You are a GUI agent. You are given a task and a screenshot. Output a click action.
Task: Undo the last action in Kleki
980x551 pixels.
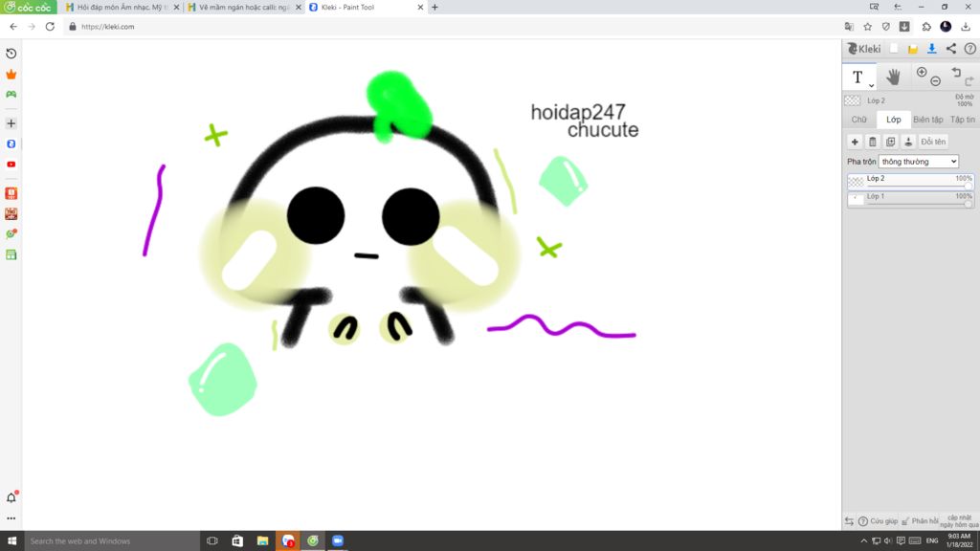[x=956, y=73]
